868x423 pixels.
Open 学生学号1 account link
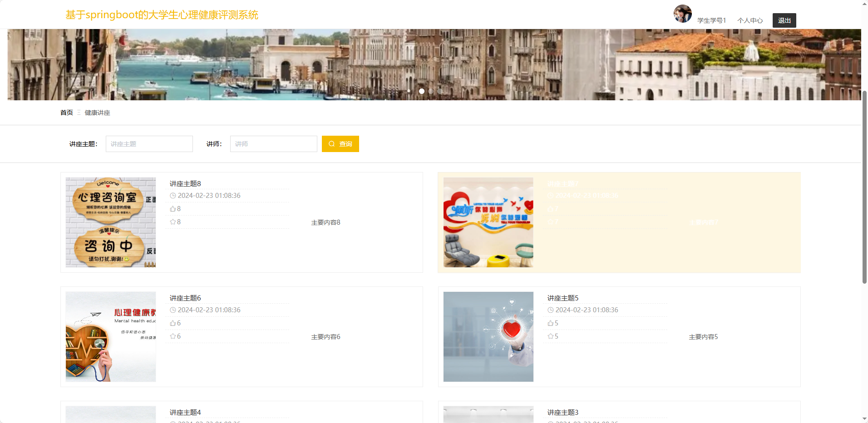(x=711, y=20)
